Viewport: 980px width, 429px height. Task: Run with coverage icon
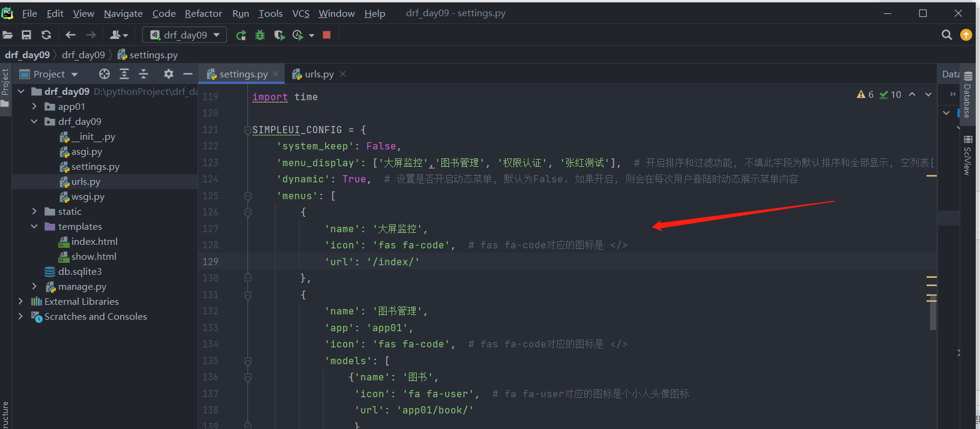coord(279,35)
